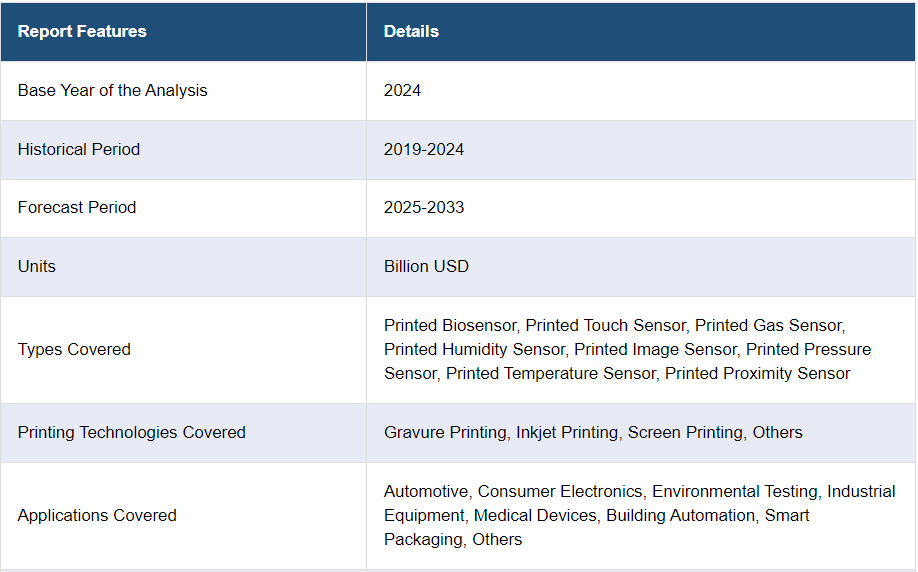The height and width of the screenshot is (572, 918).
Task: Select the Units row label
Action: pos(37,266)
